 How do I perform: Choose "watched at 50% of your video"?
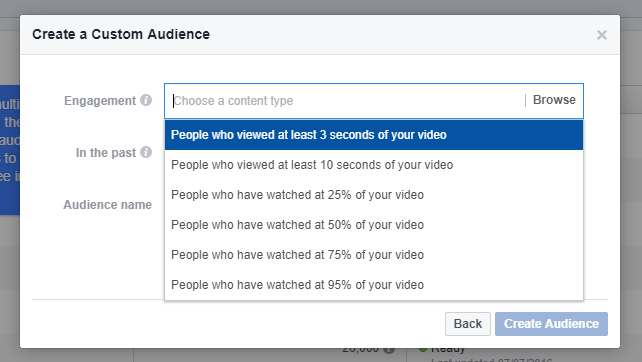click(x=374, y=224)
